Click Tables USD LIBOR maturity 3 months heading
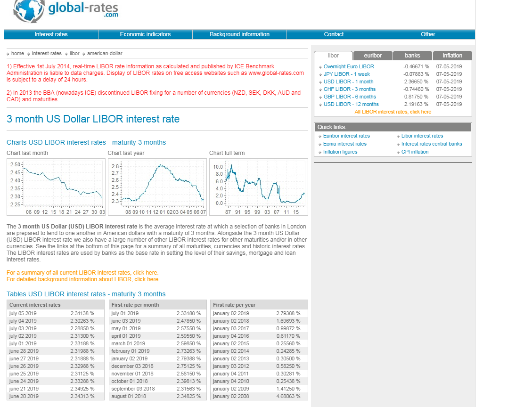Image resolution: width=532 pixels, height=407 pixels. 86,294
